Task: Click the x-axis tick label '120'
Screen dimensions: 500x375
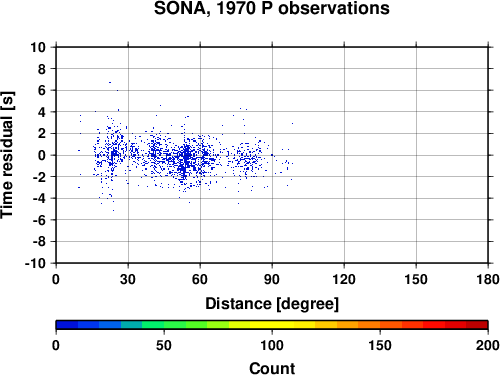Action: 344,279
